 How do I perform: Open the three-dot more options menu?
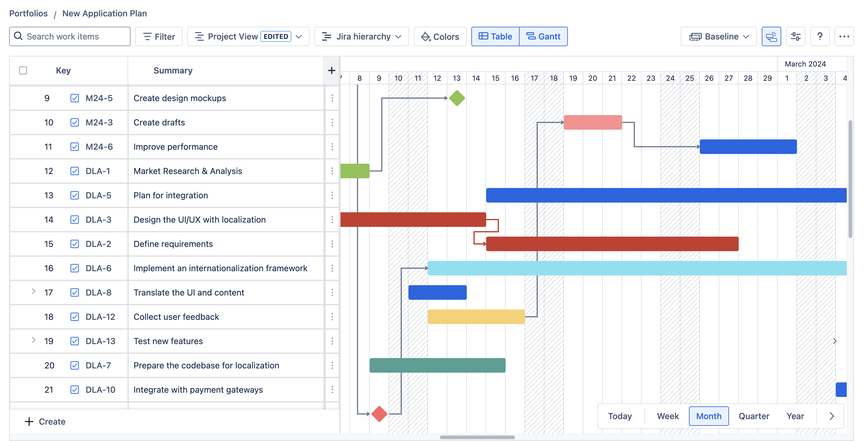click(x=844, y=36)
